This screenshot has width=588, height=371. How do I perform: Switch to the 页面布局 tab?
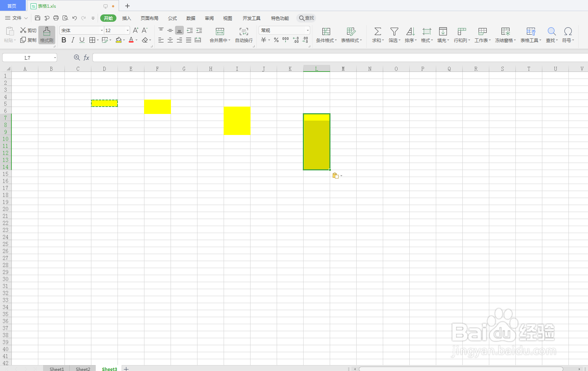pyautogui.click(x=149, y=18)
